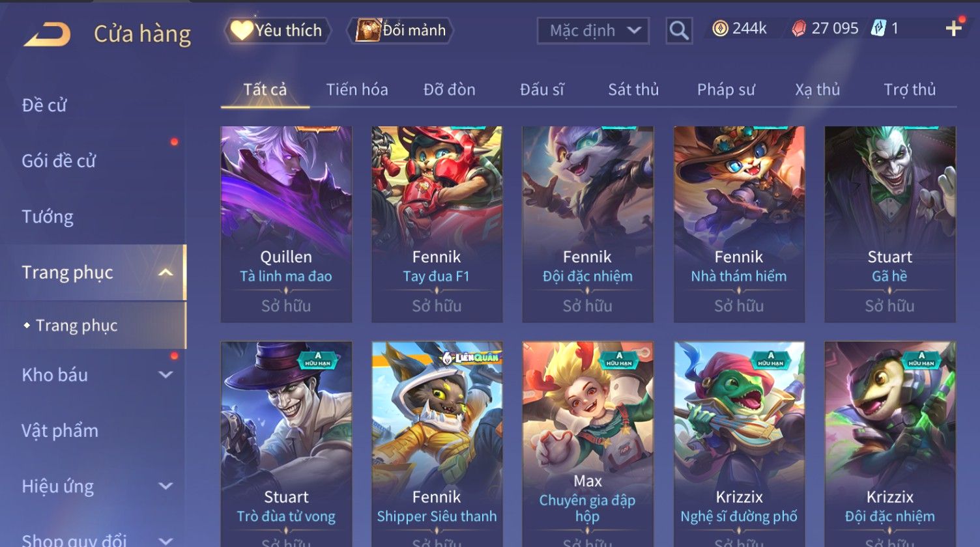This screenshot has width=980, height=547.
Task: Tap the blue ticket currency icon
Action: (x=878, y=29)
